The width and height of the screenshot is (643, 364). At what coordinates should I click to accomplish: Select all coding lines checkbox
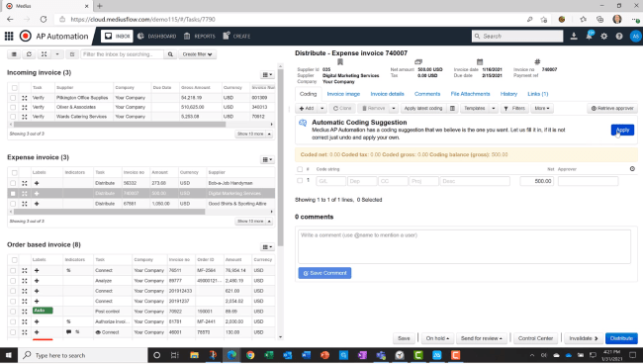point(300,169)
